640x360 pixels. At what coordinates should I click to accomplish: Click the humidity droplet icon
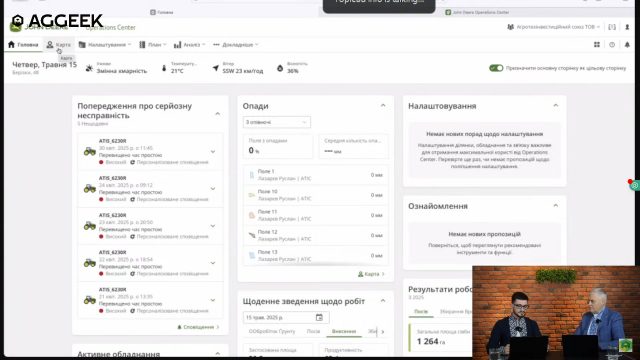(280, 68)
